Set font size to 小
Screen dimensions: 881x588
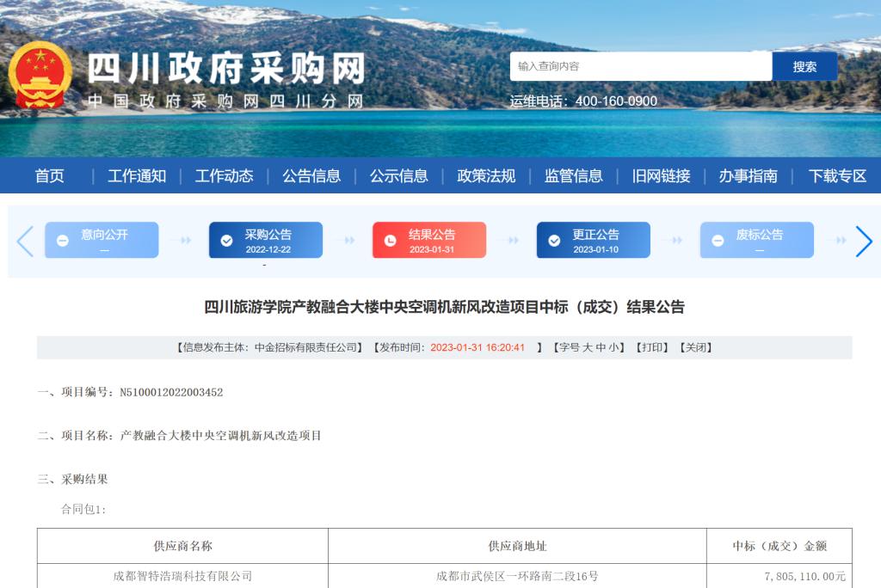(x=613, y=347)
